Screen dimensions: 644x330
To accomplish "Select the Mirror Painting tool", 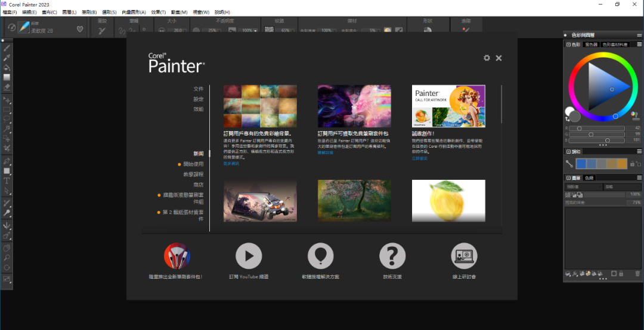I will [x=7, y=226].
